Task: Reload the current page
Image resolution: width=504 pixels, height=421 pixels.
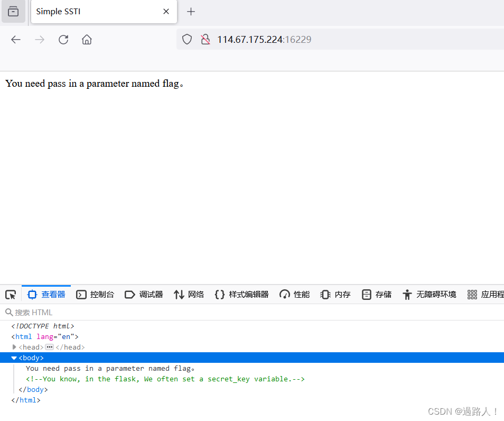Action: click(63, 39)
